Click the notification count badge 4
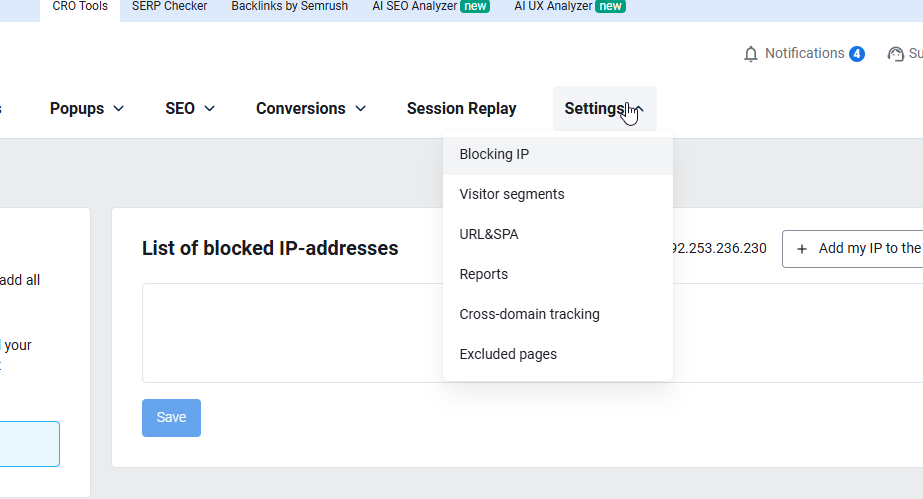Screen dimensions: 923x499 (856, 54)
